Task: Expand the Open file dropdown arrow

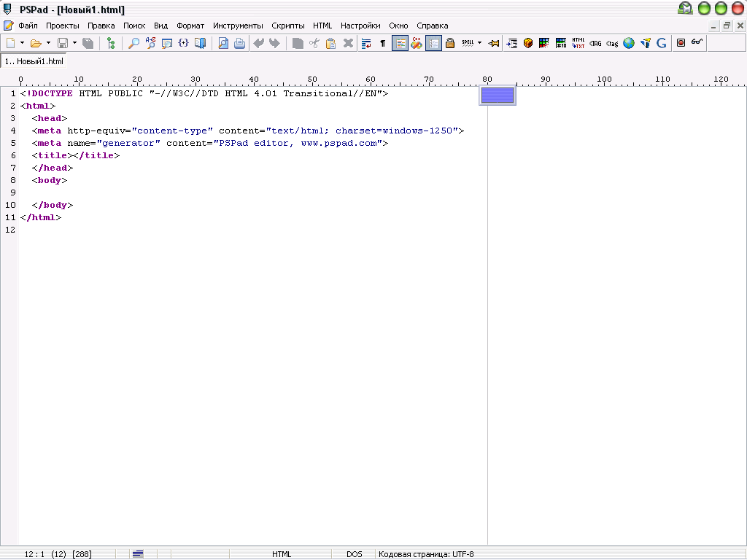Action: (x=48, y=43)
